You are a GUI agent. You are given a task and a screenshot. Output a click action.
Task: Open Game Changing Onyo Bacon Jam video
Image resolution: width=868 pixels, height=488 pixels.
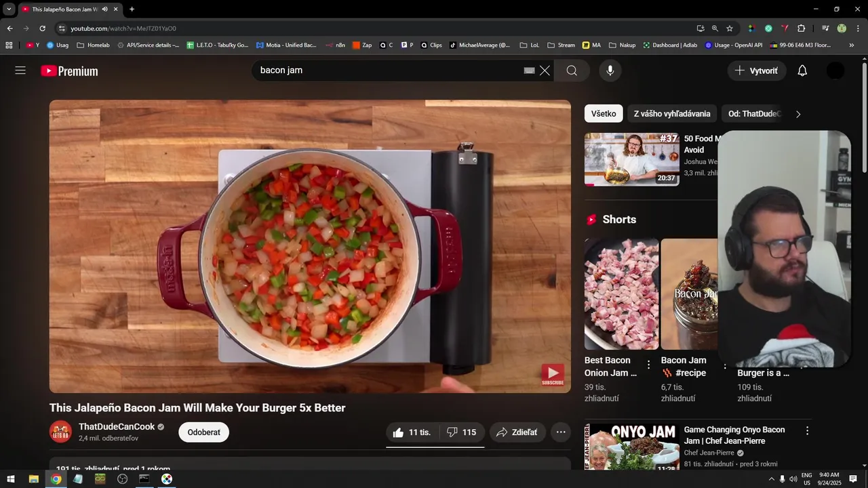coord(734,435)
